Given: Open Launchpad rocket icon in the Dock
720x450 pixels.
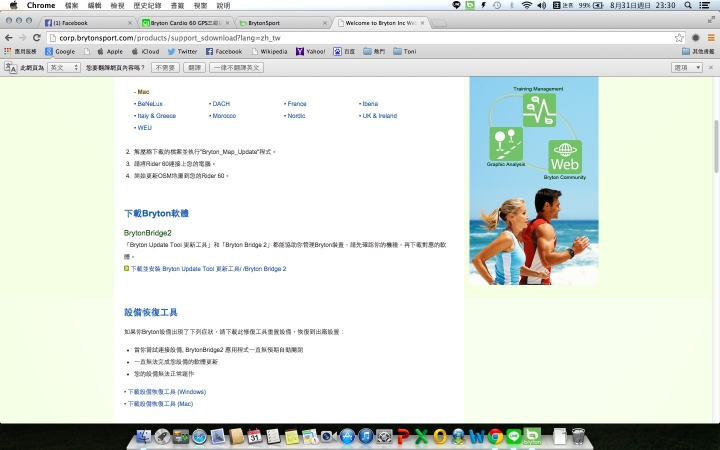Looking at the screenshot, I should pos(162,436).
